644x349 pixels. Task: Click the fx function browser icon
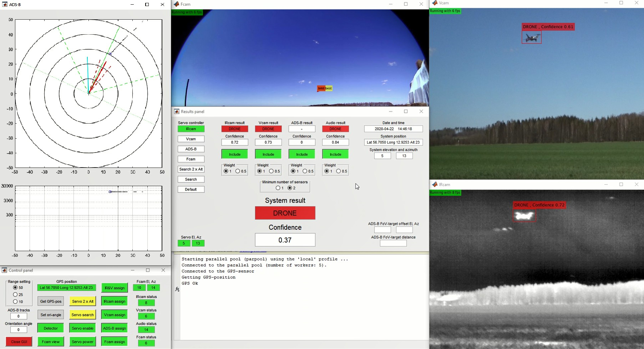[x=177, y=289]
